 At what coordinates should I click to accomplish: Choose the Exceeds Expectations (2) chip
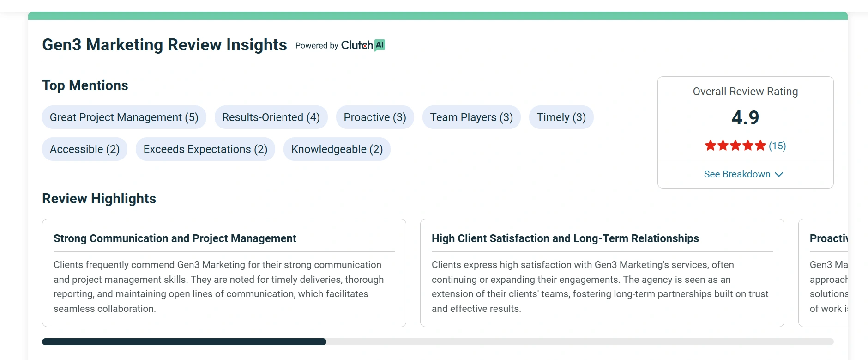tap(205, 149)
